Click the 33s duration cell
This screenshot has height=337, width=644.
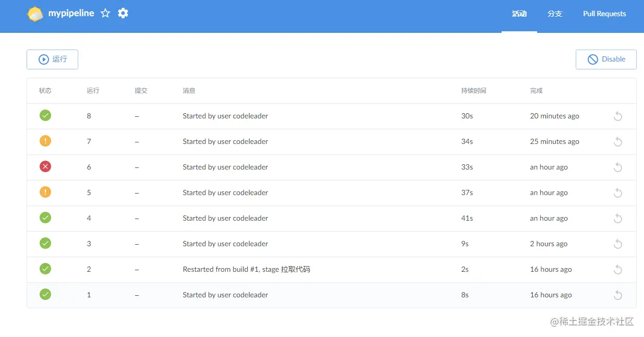coord(467,167)
